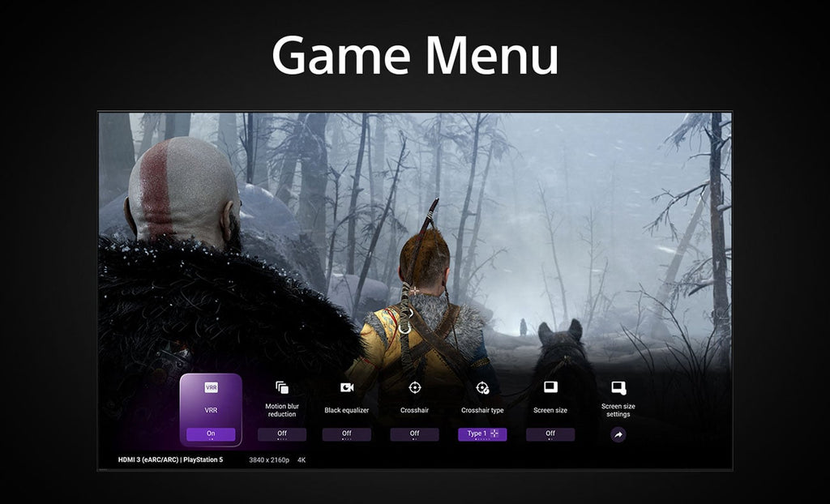Select the Motion blur reduction label
The height and width of the screenshot is (504, 830).
[x=282, y=410]
